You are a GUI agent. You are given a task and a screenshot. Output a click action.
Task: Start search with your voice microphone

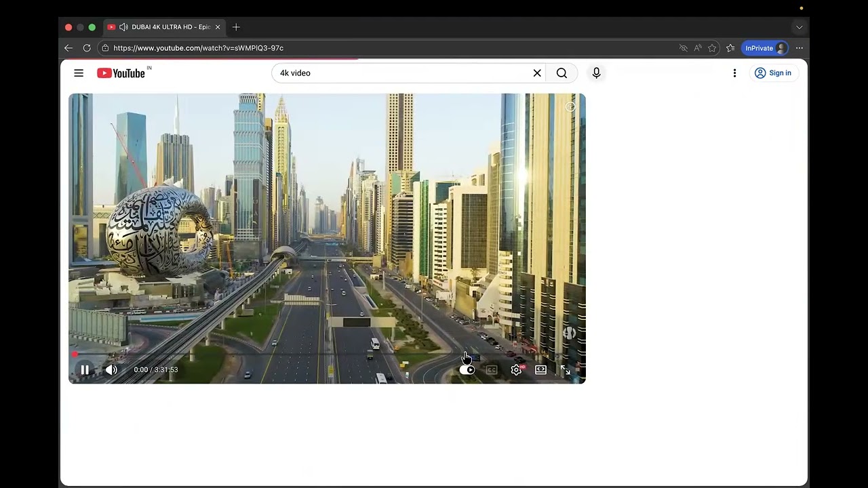click(596, 73)
